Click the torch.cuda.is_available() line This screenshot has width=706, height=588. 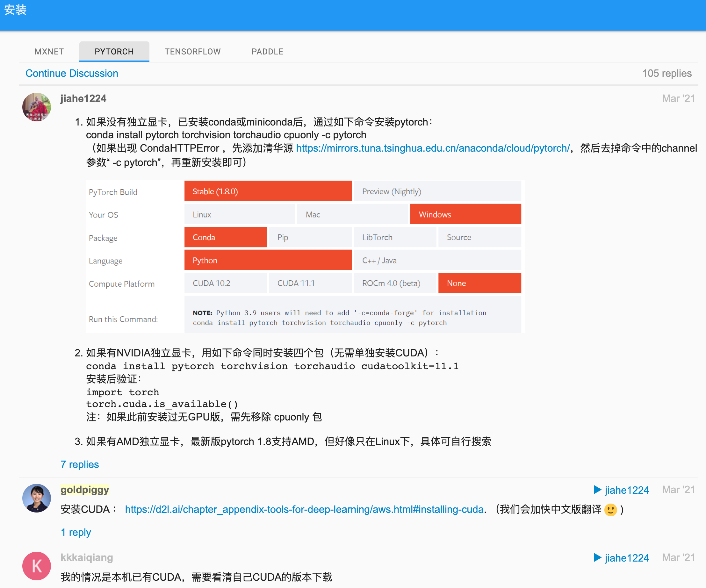(162, 404)
